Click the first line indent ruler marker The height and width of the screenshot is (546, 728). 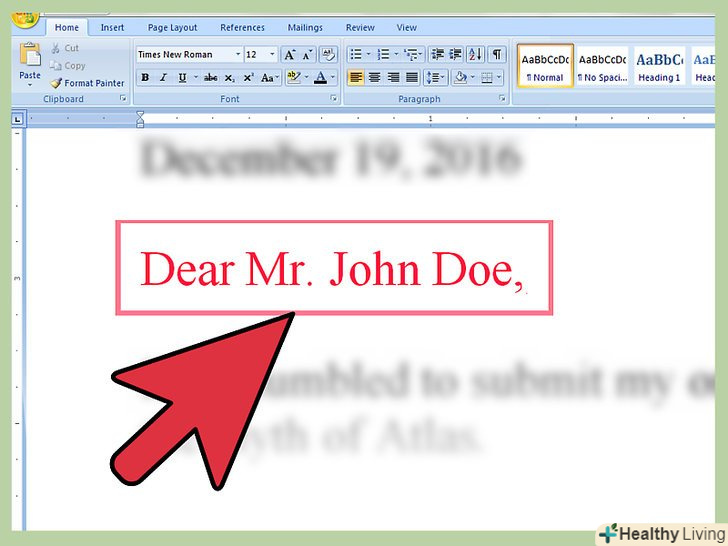(x=140, y=115)
